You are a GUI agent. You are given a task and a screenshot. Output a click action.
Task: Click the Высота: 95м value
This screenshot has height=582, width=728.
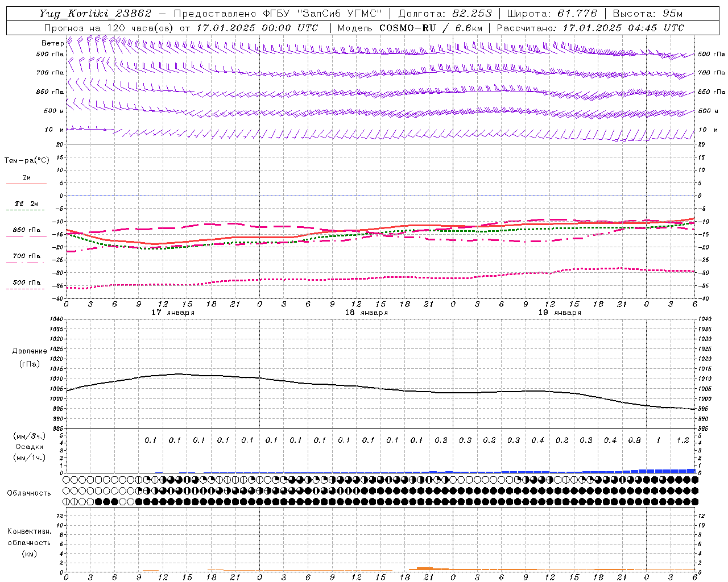click(647, 14)
